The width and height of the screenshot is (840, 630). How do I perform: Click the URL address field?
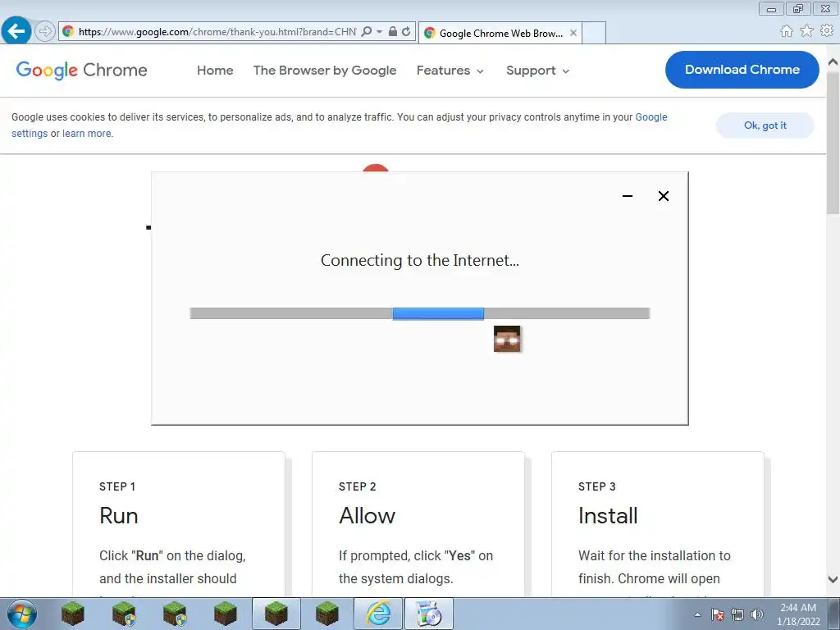(217, 32)
